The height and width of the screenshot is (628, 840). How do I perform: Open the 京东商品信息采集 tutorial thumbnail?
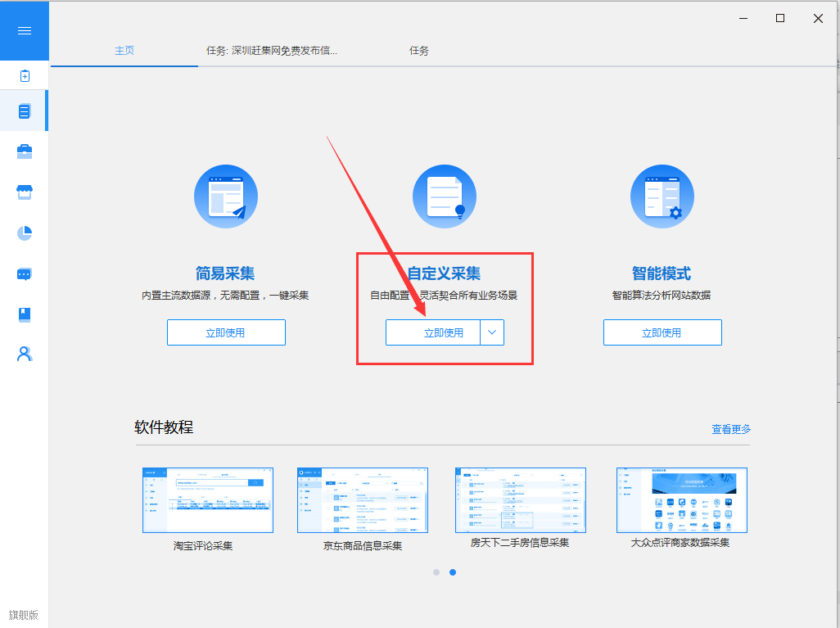(363, 500)
